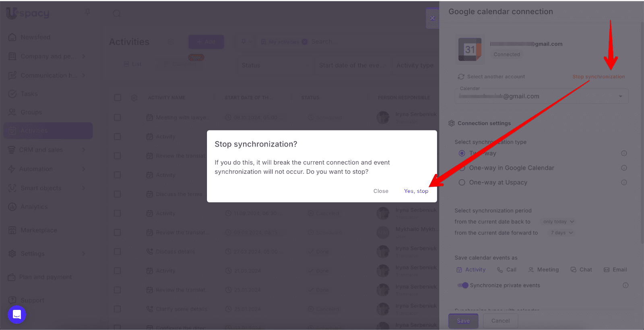Open the Calendar account dropdown
The image size is (644, 330).
tap(541, 96)
